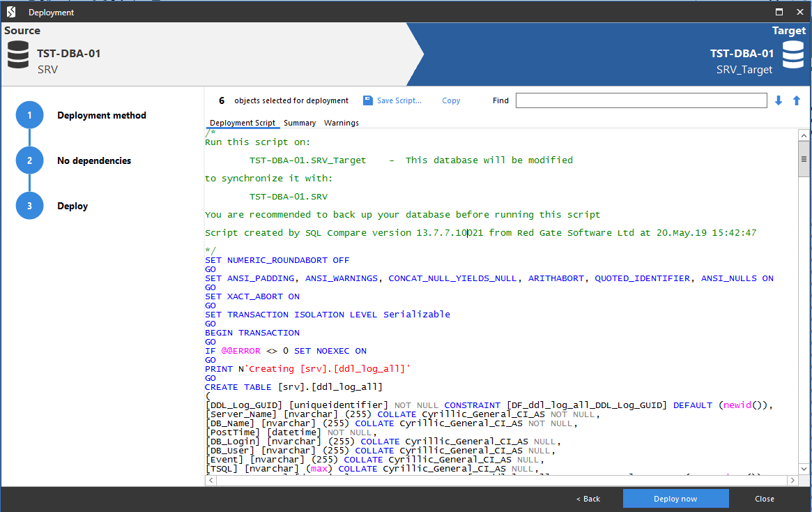Select the source database icon for TST-DBA-01
Image resolution: width=812 pixels, height=512 pixels.
(x=17, y=54)
